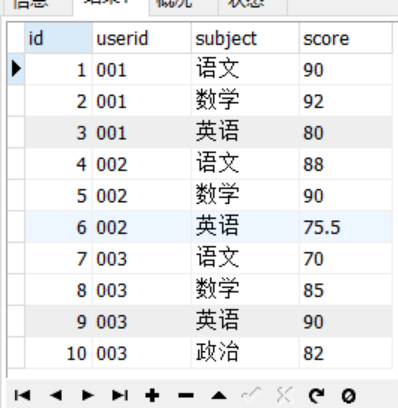Screen dimensions: 398x408
Task: Select id cell with value 8
Action: [x=59, y=290]
